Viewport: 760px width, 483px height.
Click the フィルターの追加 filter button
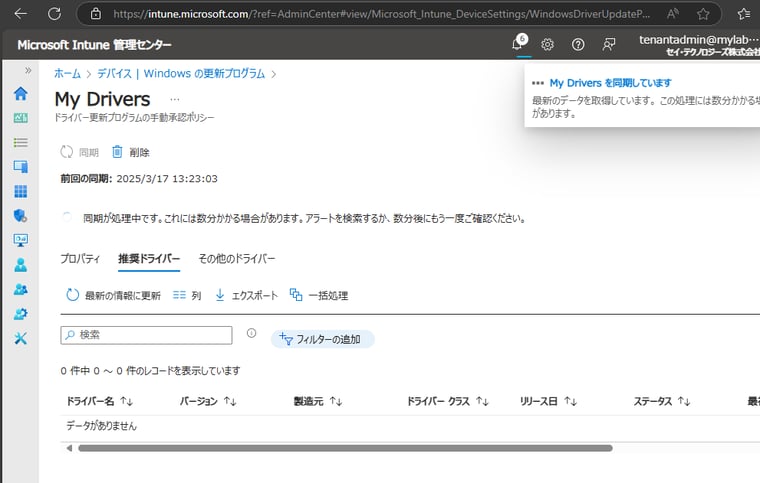coord(322,339)
